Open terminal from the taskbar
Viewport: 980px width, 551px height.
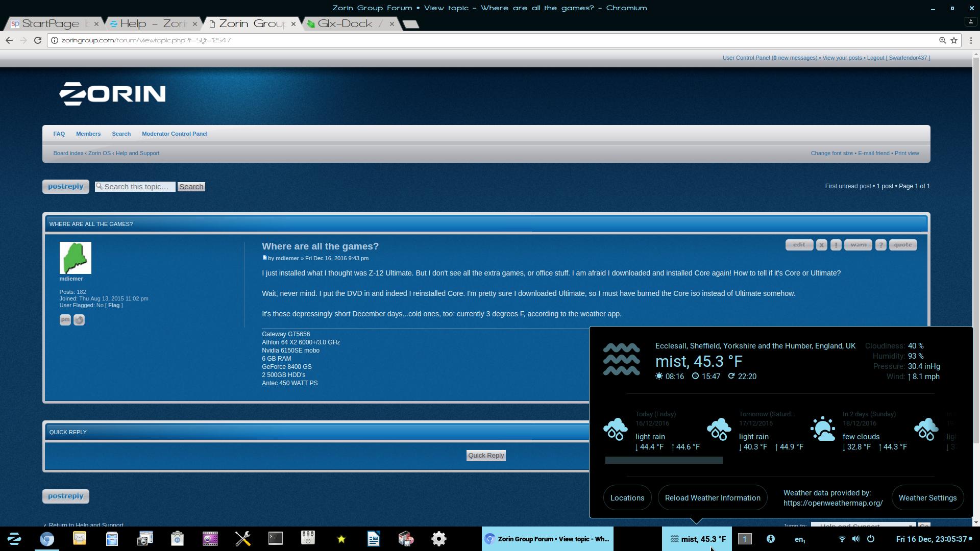point(276,539)
